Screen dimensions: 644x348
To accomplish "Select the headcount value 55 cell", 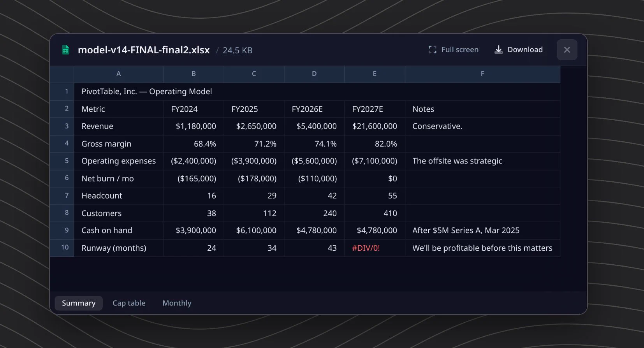I will pos(375,196).
